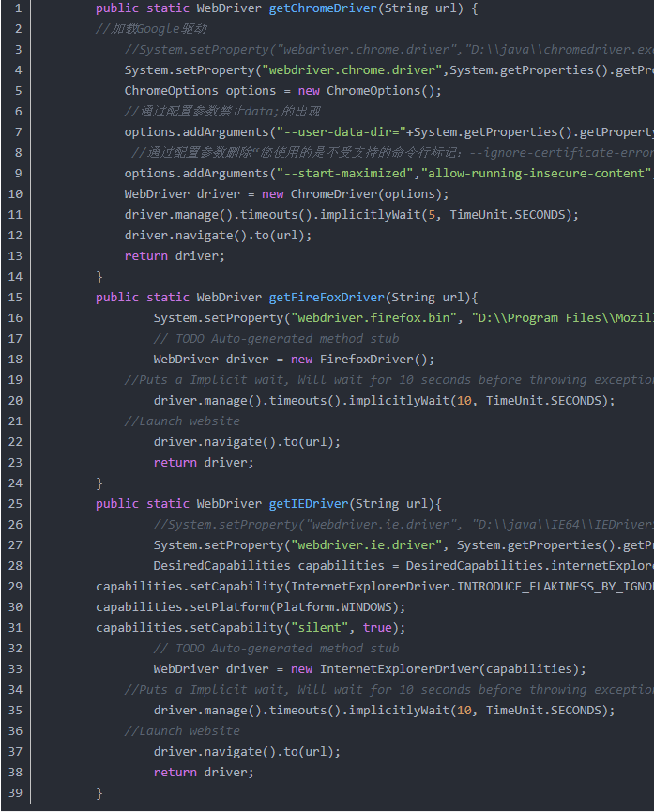Click the "--user-data-dir=" string literal
This screenshot has width=654, height=812.
tap(341, 132)
